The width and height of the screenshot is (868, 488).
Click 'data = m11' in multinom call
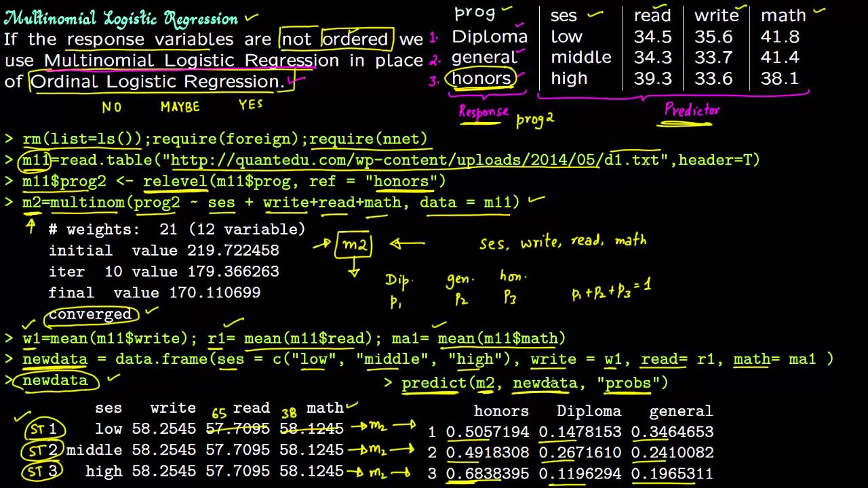coord(465,202)
